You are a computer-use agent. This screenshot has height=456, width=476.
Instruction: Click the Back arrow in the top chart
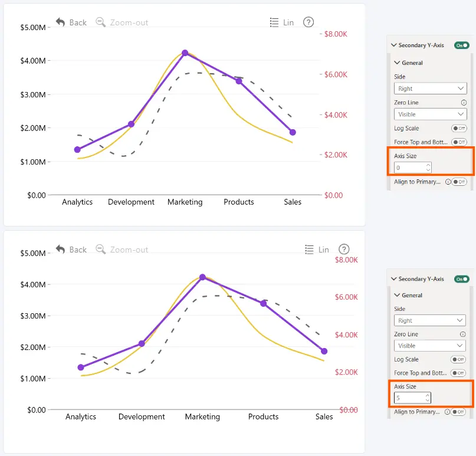60,22
